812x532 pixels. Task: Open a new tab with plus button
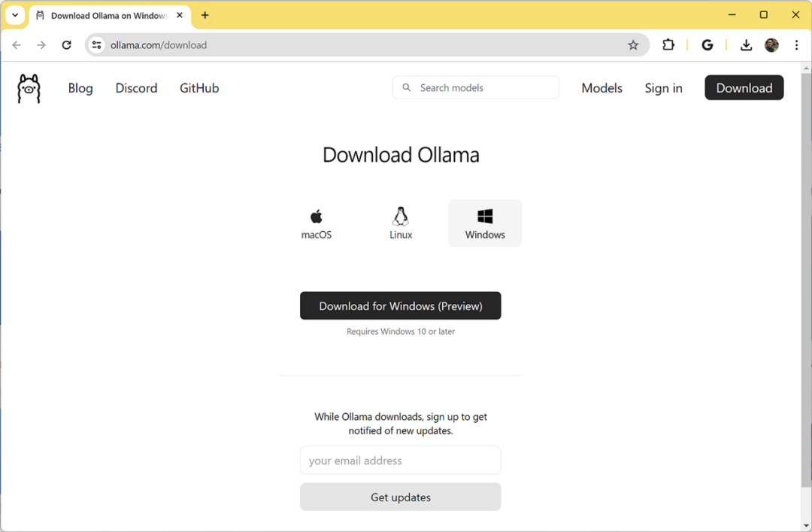coord(205,15)
